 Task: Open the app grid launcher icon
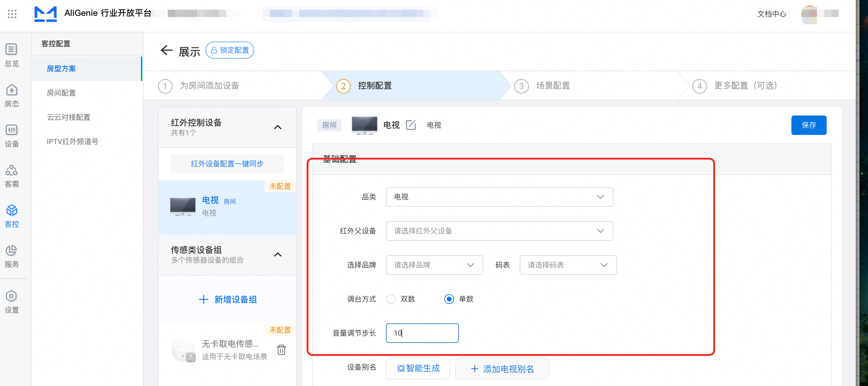tap(12, 14)
